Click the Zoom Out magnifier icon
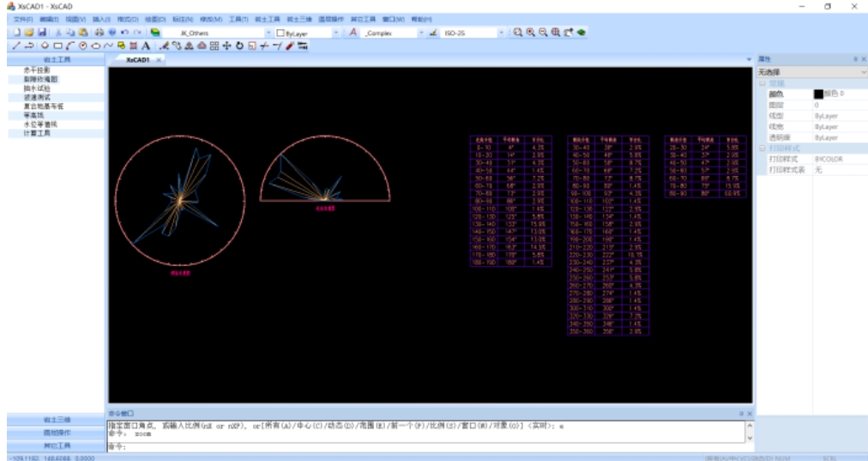Image resolution: width=868 pixels, height=461 pixels. (543, 33)
